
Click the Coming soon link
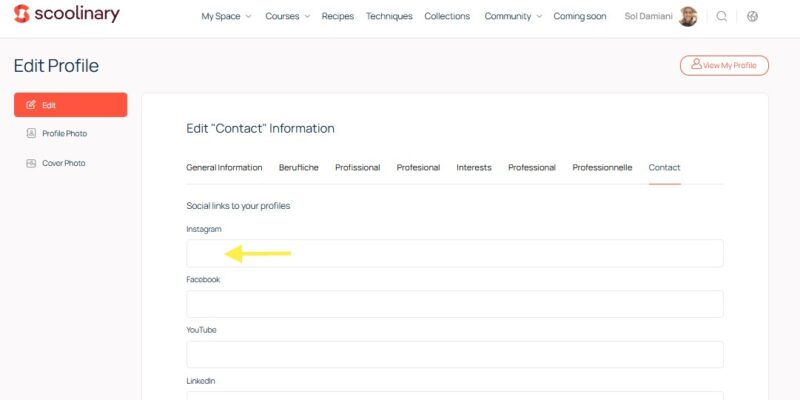pyautogui.click(x=581, y=16)
